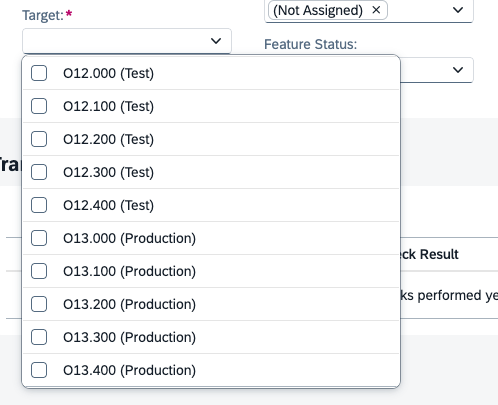Click the O12.400 (Test) label text
The image size is (498, 405).
point(109,205)
